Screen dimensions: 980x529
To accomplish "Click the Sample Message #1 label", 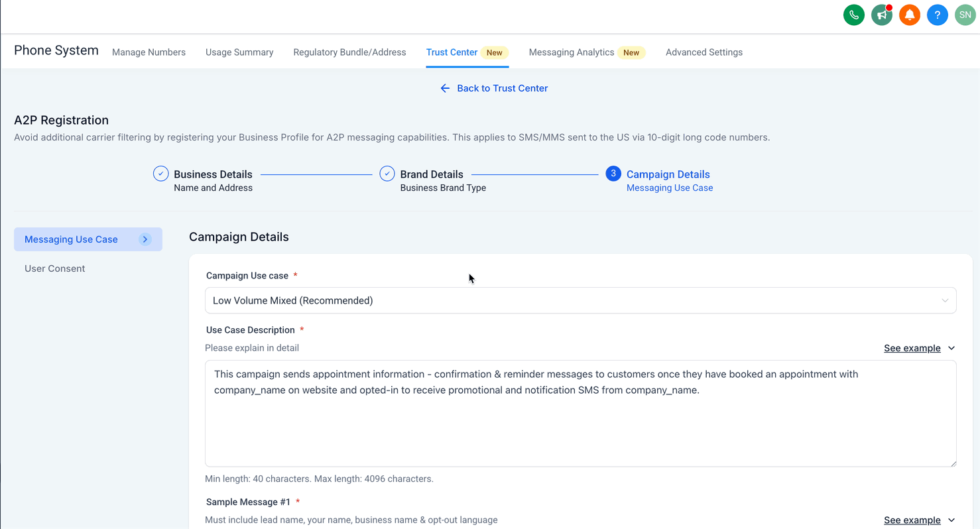I will pyautogui.click(x=249, y=502).
